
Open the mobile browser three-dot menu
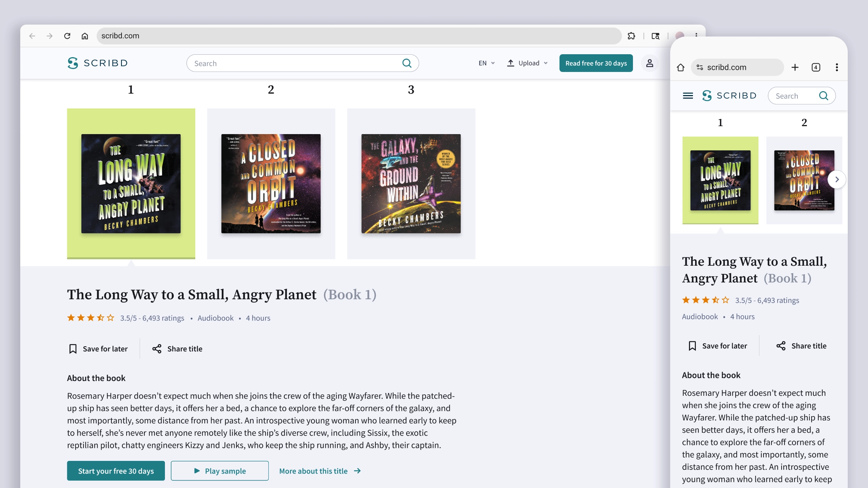click(837, 67)
